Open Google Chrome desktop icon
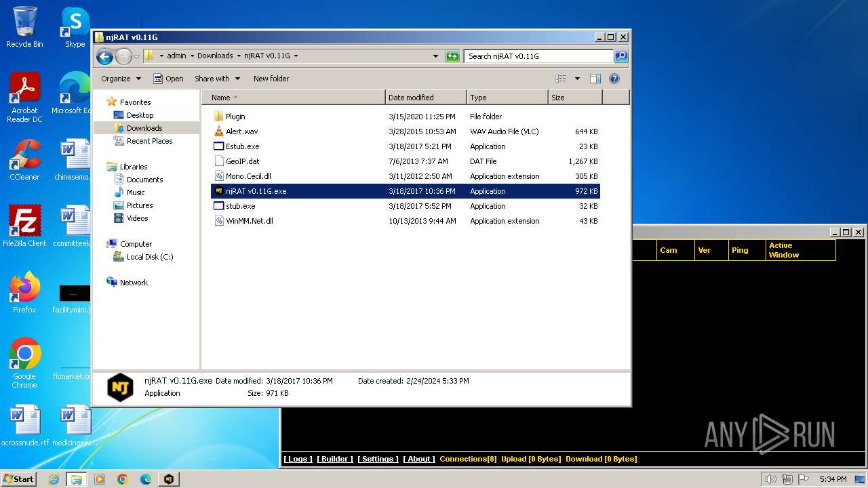 (24, 363)
